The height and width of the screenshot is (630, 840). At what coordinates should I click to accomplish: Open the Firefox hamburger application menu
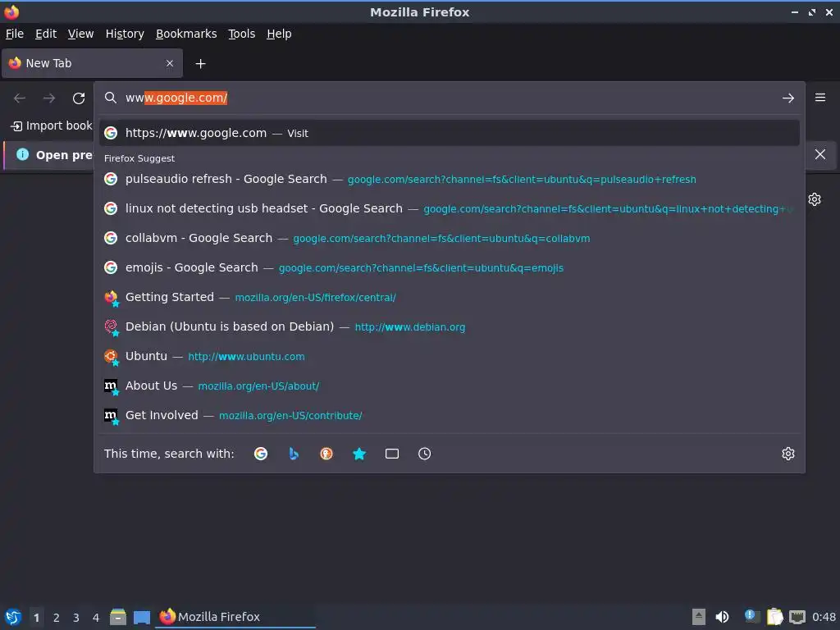point(820,98)
